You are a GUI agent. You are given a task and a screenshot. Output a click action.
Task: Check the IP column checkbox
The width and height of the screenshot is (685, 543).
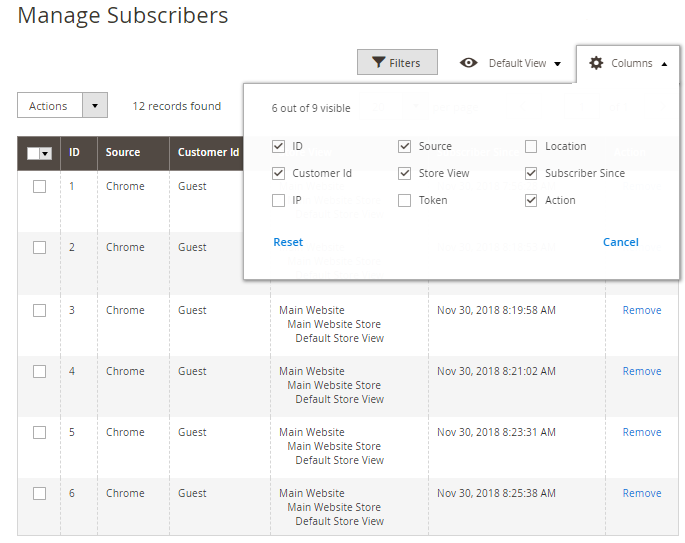pos(279,201)
